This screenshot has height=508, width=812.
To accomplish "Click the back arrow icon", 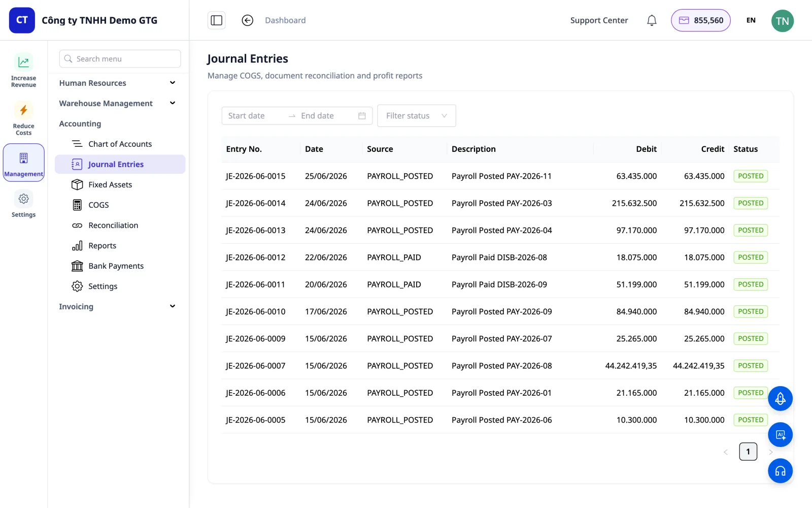I will tap(247, 20).
